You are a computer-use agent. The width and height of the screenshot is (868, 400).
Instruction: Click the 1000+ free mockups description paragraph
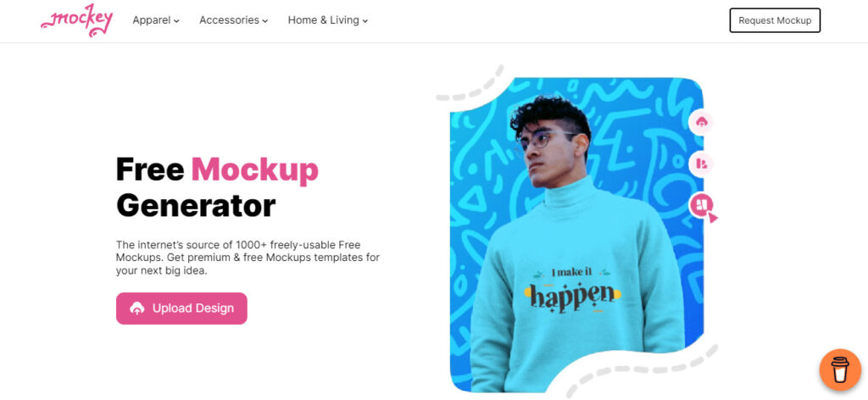[248, 258]
